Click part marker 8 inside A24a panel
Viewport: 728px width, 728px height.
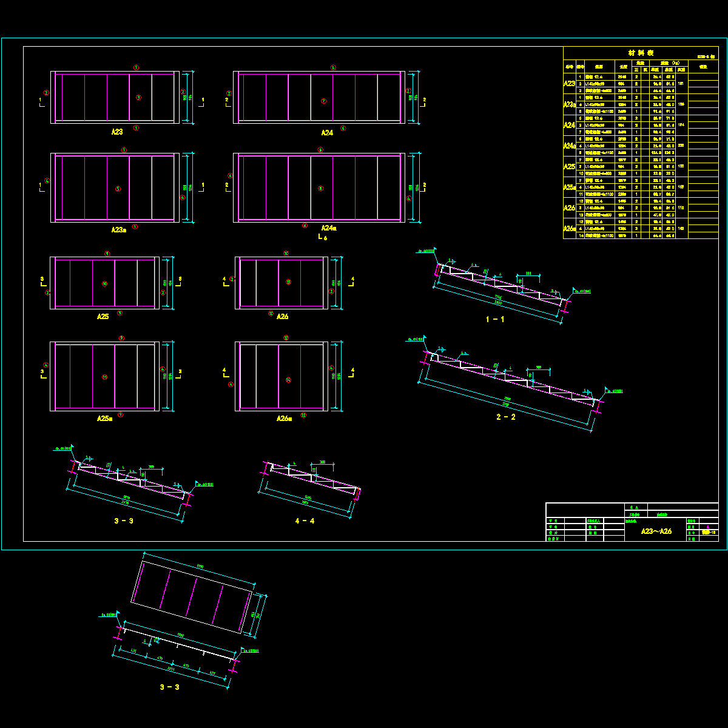(320, 188)
